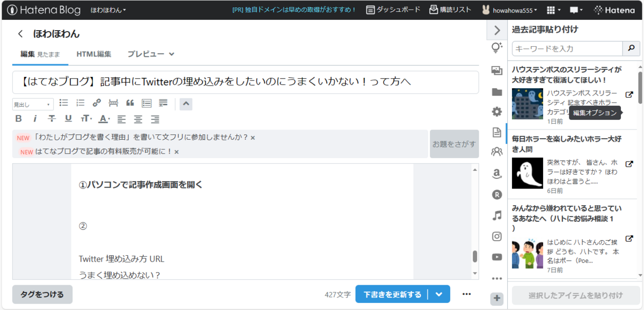Click 下書きを更新する button
Screen dimensions: 644x310
click(392, 294)
